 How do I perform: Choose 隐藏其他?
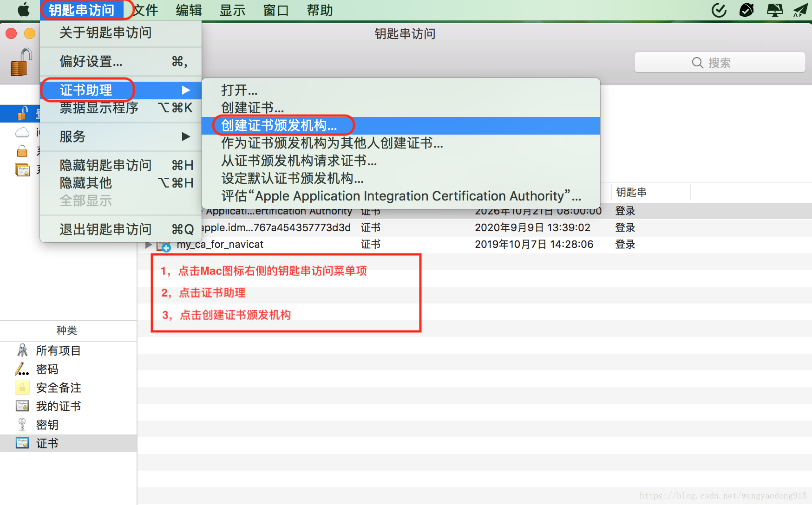tap(121, 183)
